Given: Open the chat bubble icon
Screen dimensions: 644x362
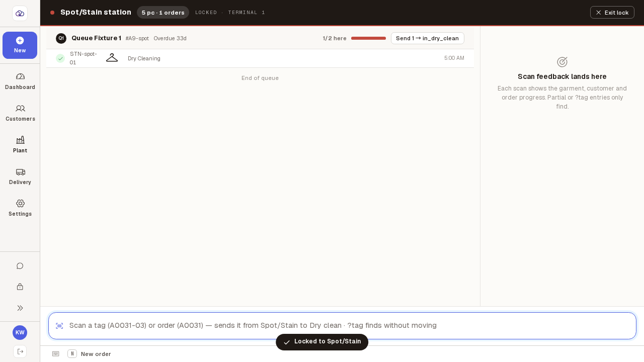Looking at the screenshot, I should pos(20,265).
